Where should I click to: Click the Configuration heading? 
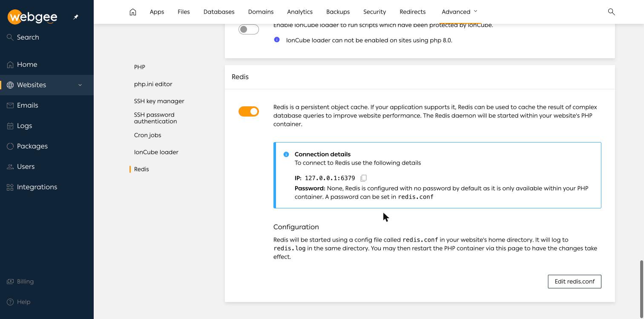click(296, 227)
